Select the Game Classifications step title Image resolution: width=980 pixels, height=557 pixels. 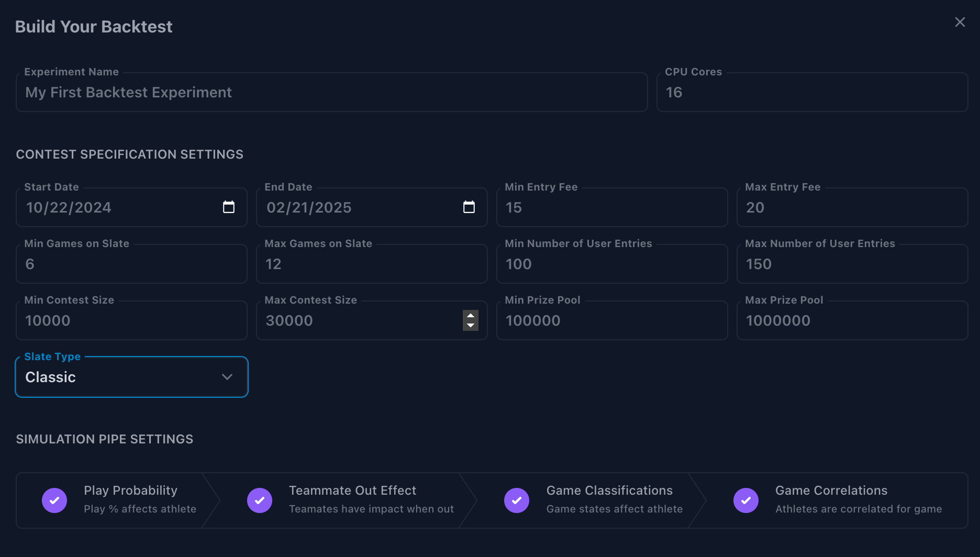pyautogui.click(x=609, y=491)
